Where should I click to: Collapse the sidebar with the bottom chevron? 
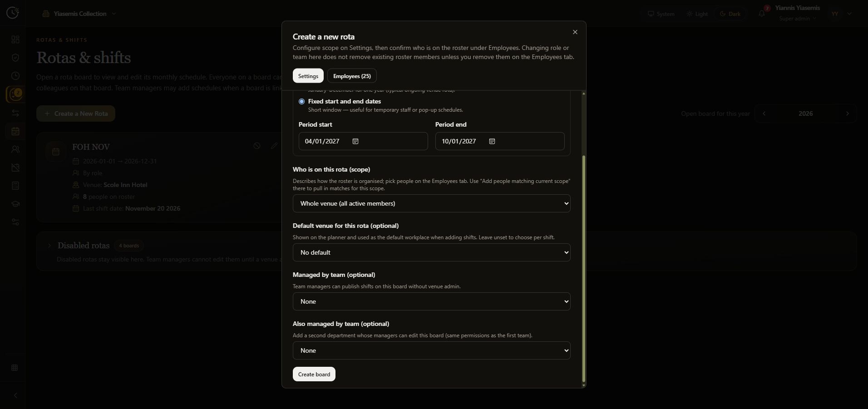[15, 395]
